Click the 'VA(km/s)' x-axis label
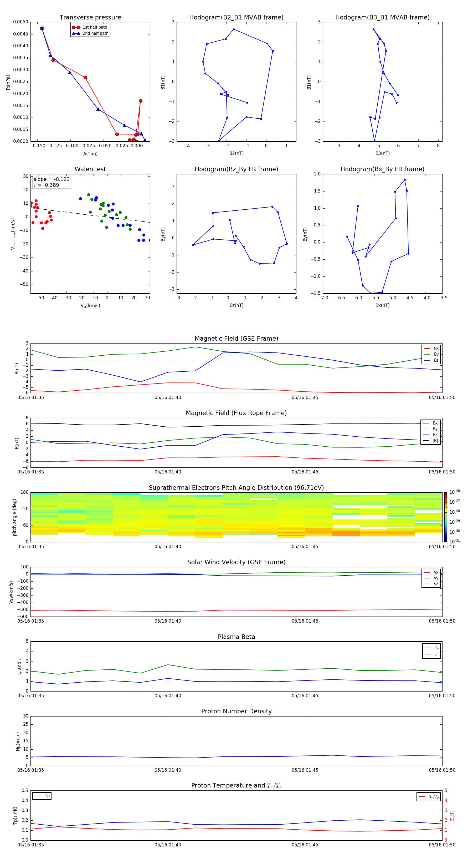Image resolution: width=473 pixels, height=868 pixels. pos(90,306)
